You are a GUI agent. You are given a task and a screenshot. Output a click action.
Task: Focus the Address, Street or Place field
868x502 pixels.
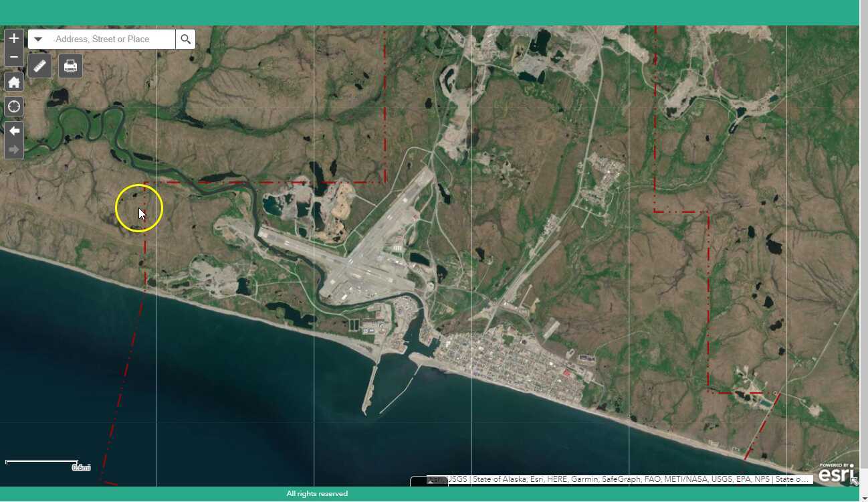[112, 39]
